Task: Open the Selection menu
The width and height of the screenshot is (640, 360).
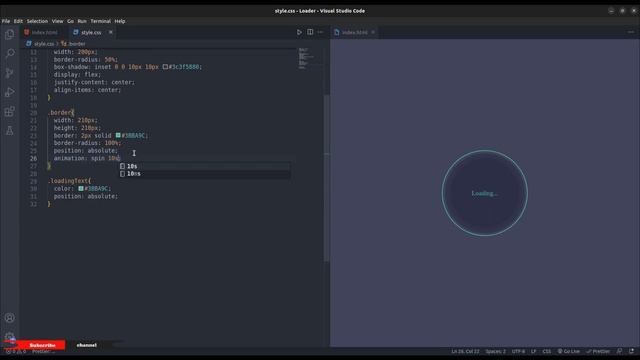Action: click(37, 21)
